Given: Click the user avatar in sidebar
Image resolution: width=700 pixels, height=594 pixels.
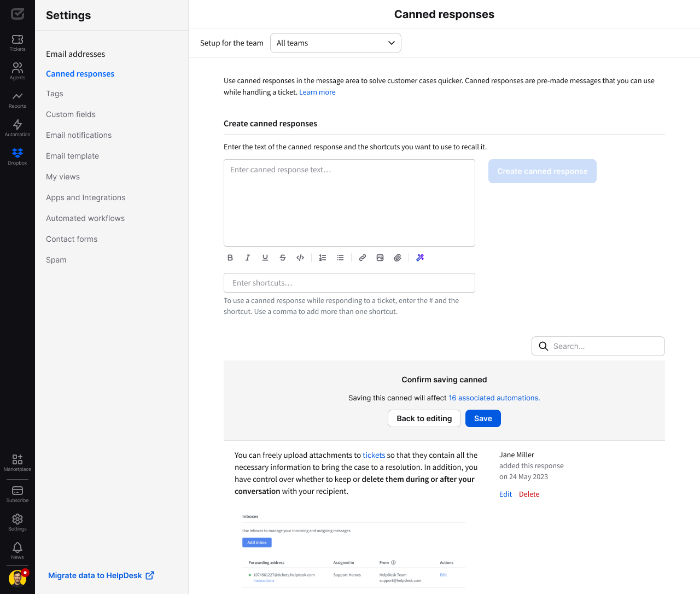Looking at the screenshot, I should 17,578.
